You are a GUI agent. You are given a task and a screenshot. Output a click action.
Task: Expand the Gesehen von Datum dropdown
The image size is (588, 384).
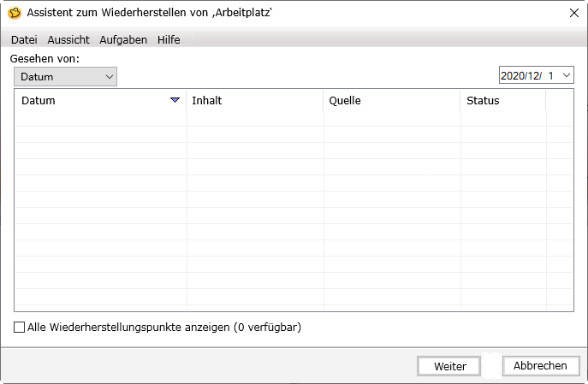(66, 77)
